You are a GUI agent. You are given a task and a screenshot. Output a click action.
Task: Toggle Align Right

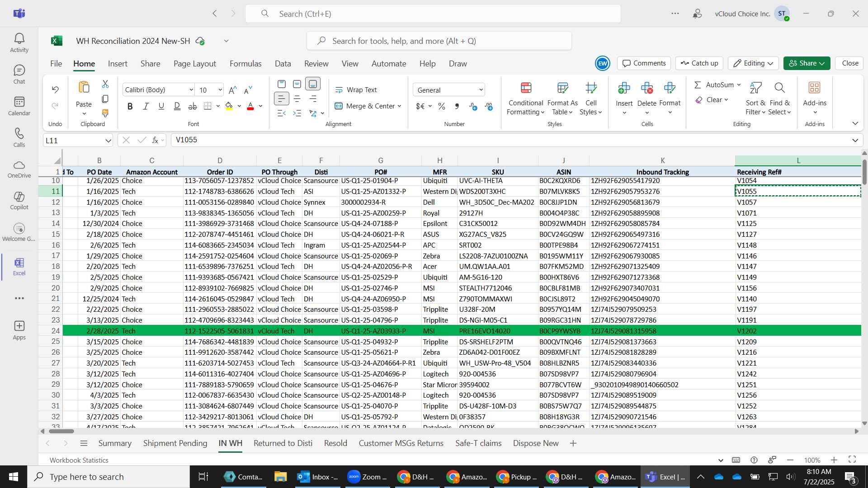(313, 99)
